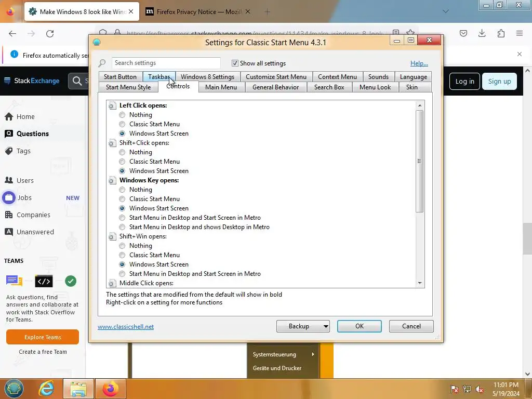Select Nothing under Shift+Win opens
The height and width of the screenshot is (399, 532).
[x=122, y=246]
